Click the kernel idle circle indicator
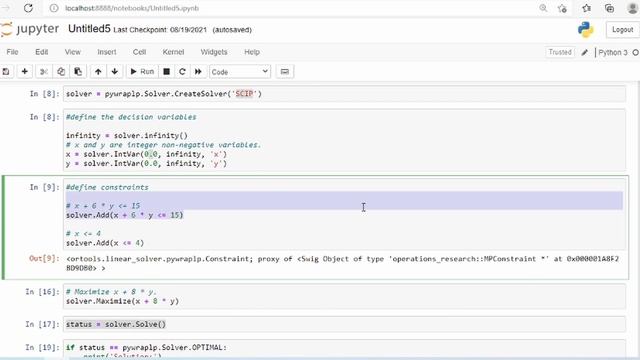Image resolution: width=640 pixels, height=360 pixels. 635,52
